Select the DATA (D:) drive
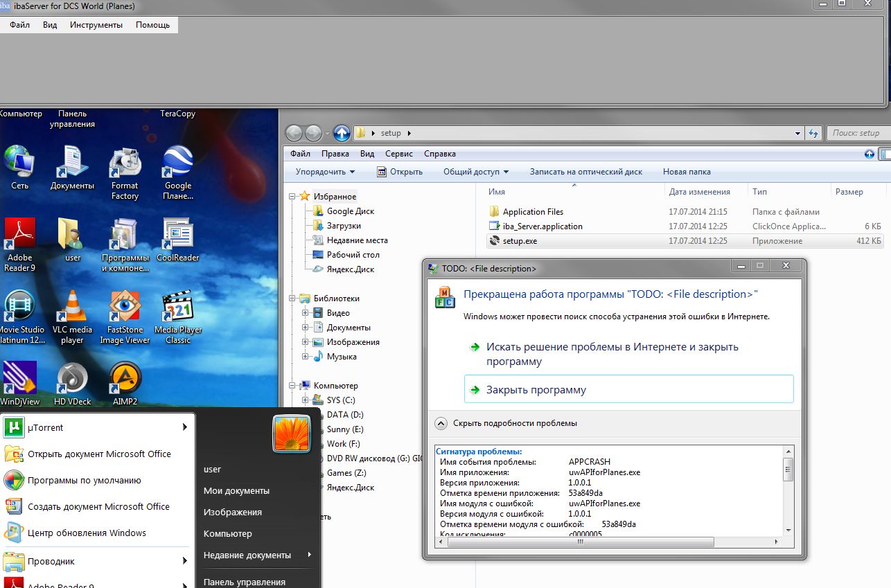 click(x=345, y=415)
